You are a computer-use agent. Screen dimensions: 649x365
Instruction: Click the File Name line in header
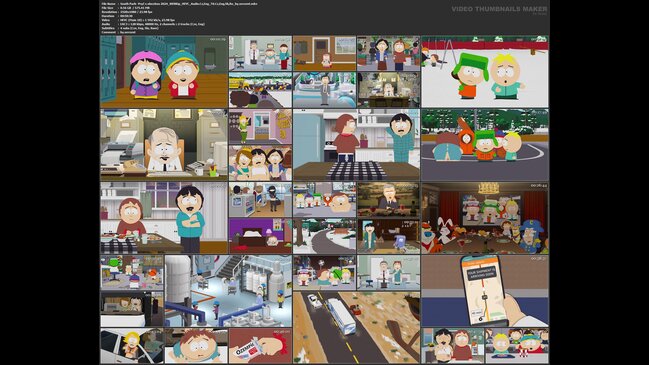(180, 4)
